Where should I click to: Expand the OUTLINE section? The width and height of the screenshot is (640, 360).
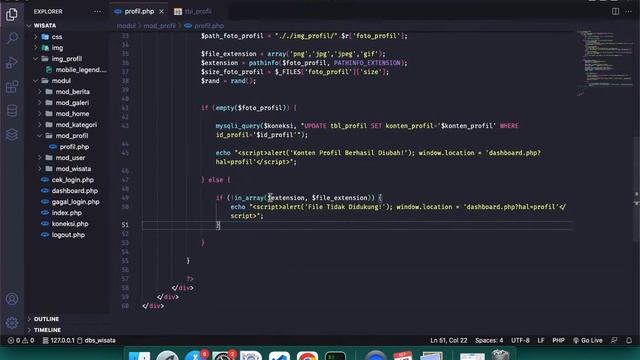46,319
